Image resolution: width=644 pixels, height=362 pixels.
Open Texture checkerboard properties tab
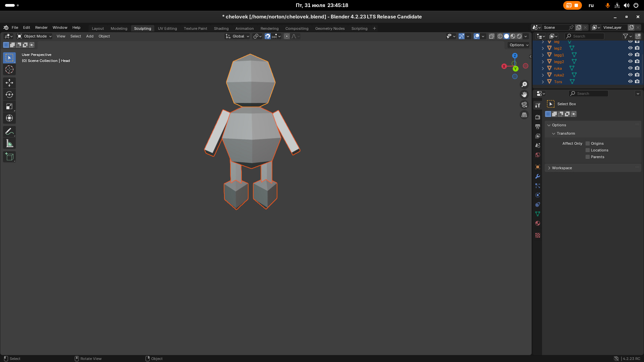(x=538, y=235)
